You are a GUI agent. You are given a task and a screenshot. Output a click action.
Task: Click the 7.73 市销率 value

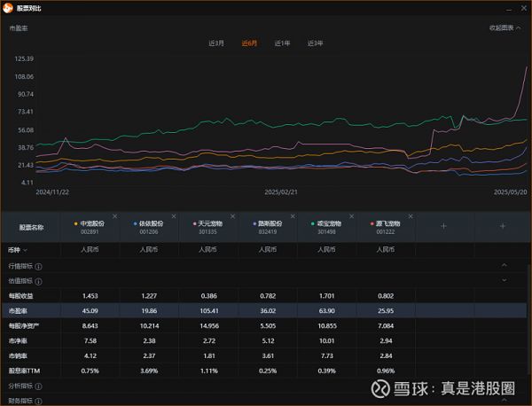(326, 355)
